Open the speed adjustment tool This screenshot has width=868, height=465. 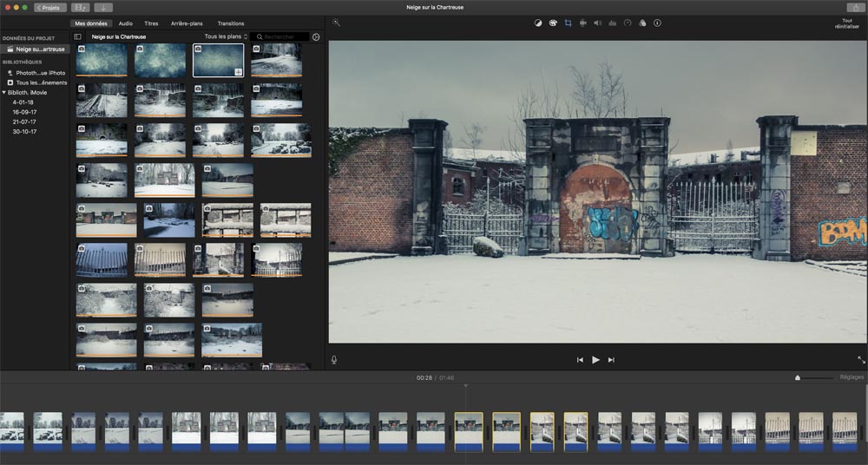[x=628, y=23]
